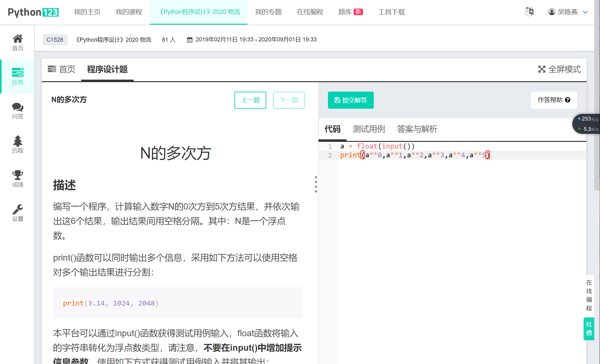
Task: Click the user avatar icon
Action: pos(552,12)
